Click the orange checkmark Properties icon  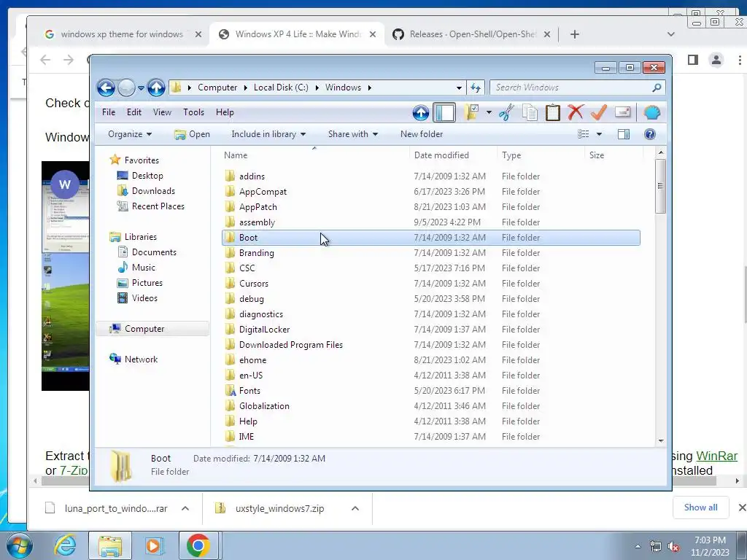tap(598, 113)
